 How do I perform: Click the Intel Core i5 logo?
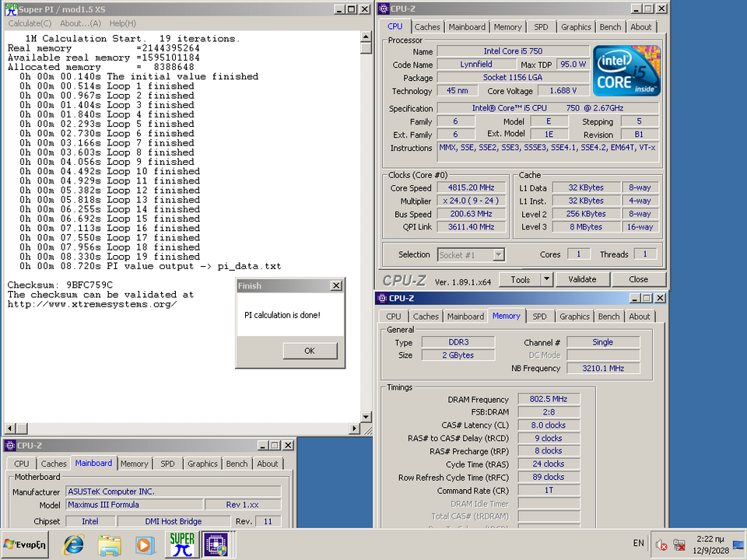pos(626,71)
